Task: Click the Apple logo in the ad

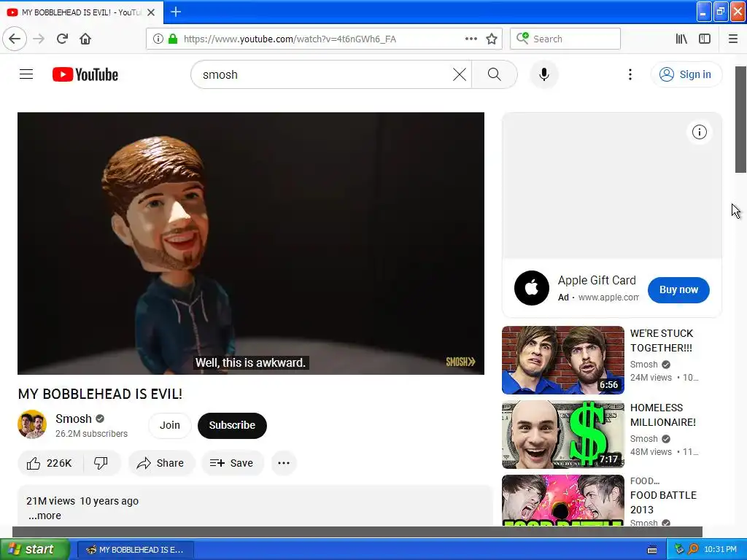Action: (532, 288)
